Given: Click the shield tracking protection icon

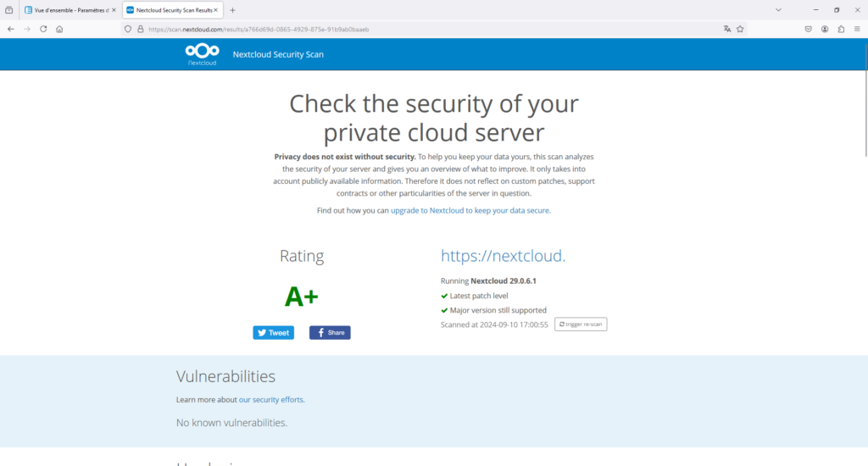Looking at the screenshot, I should click(128, 30).
